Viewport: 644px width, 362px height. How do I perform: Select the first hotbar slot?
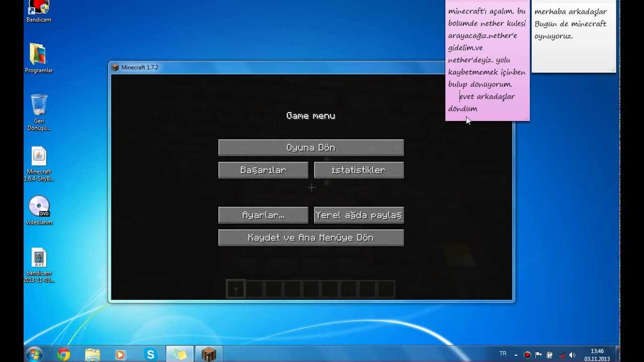click(x=236, y=289)
